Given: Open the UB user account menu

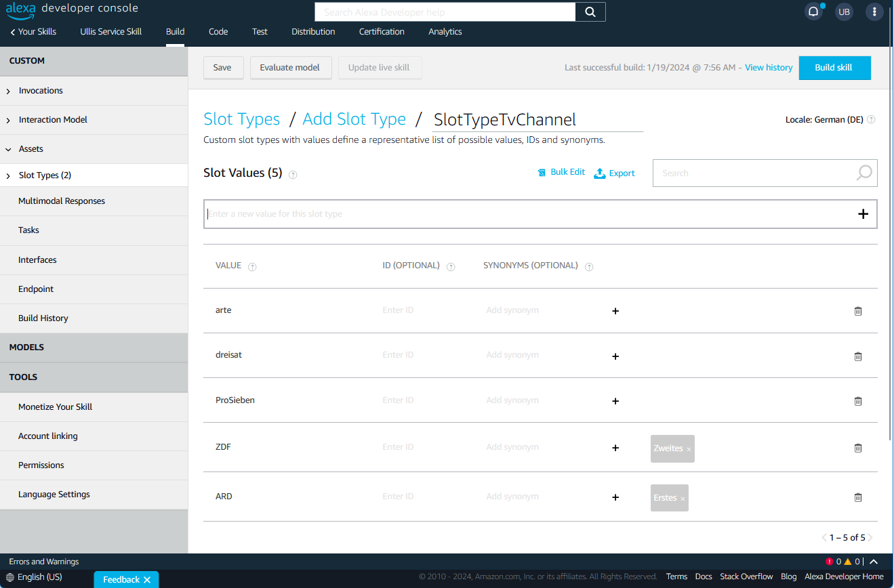Looking at the screenshot, I should click(x=844, y=12).
